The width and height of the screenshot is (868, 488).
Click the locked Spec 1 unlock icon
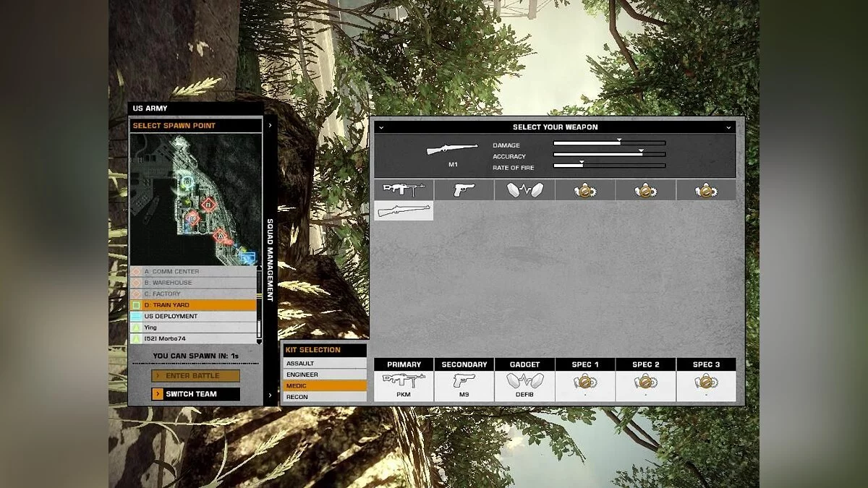pyautogui.click(x=584, y=190)
